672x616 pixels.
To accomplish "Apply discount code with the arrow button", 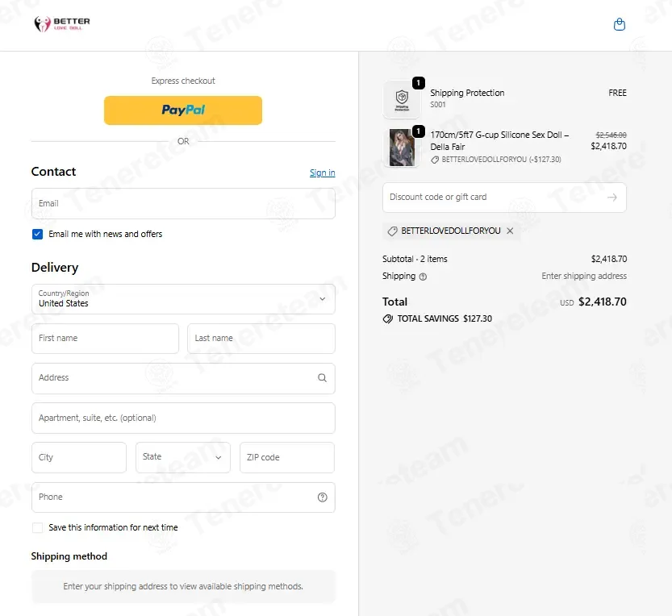I will (x=612, y=197).
